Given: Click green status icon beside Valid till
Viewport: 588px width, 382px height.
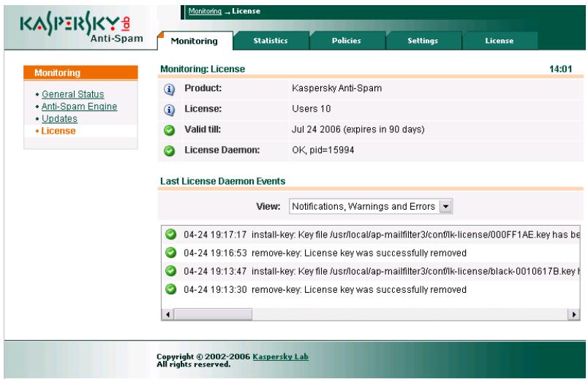Looking at the screenshot, I should coord(170,130).
